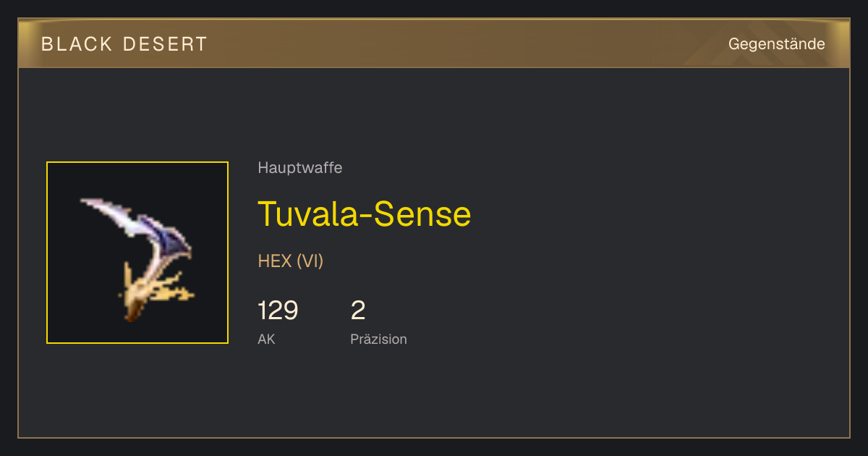The image size is (868, 456).
Task: Open the BLACK DESERT header title
Action: pyautogui.click(x=124, y=44)
